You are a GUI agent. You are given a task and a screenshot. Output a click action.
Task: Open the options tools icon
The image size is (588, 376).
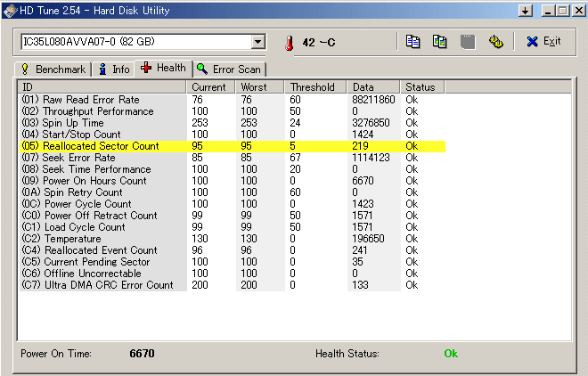(495, 42)
